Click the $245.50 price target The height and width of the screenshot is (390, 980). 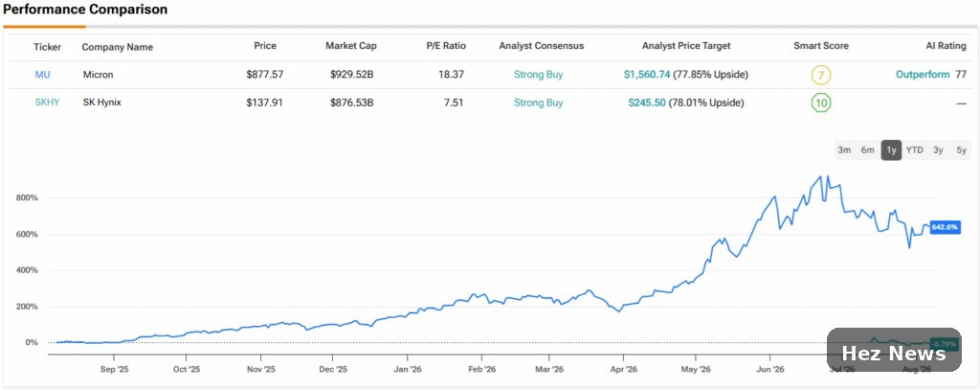(x=647, y=103)
